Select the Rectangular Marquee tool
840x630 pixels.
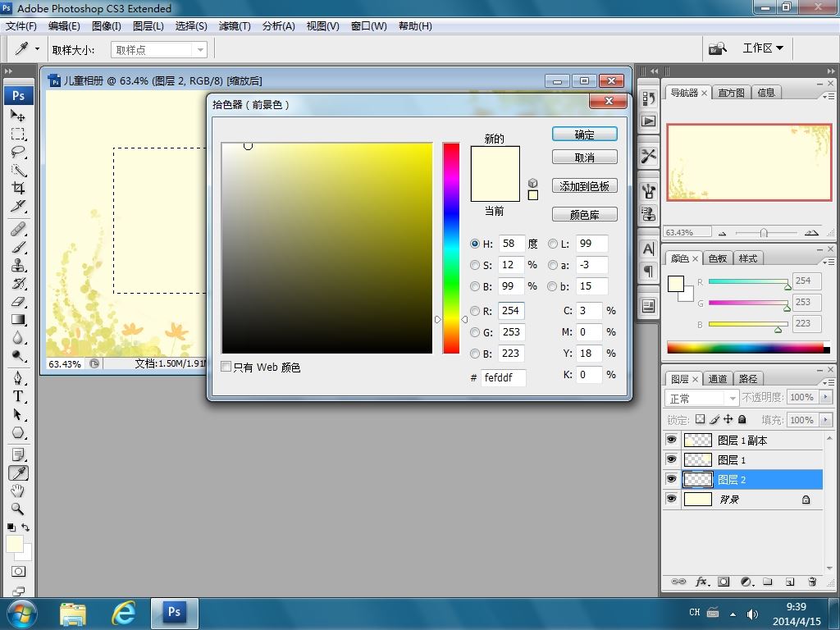(x=18, y=134)
